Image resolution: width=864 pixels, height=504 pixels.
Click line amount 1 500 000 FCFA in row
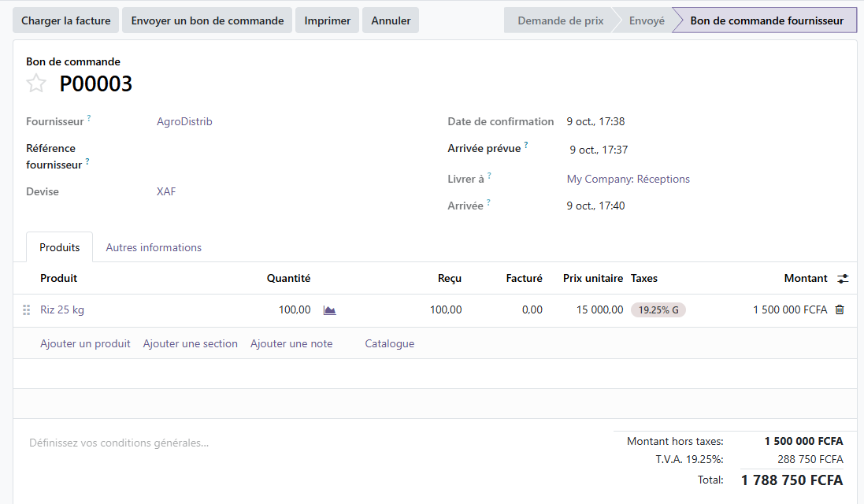click(x=790, y=309)
